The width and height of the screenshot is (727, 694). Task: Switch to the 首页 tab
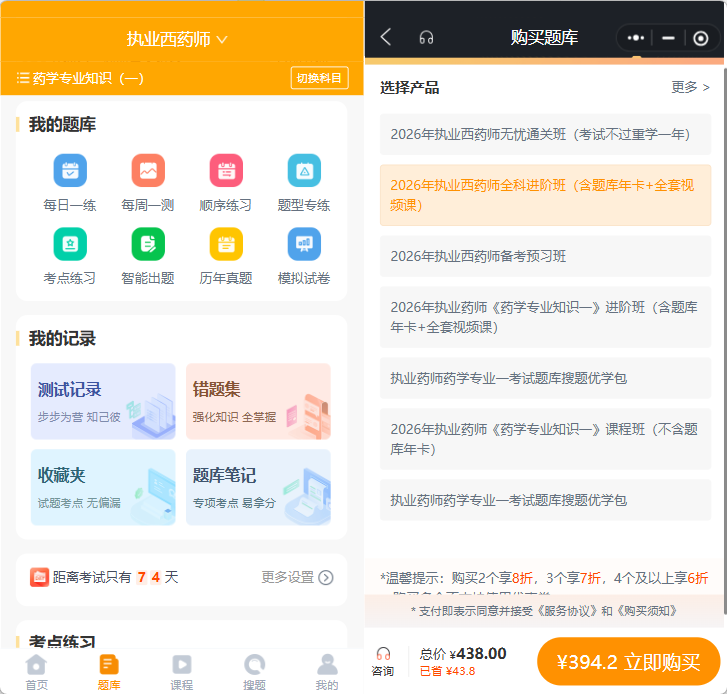(36, 672)
